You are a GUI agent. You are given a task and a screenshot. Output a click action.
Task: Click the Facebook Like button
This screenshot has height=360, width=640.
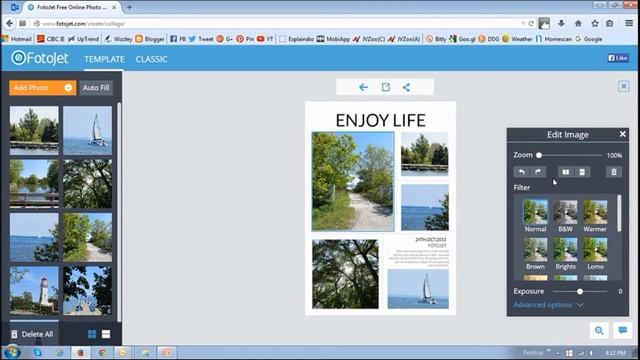[618, 58]
